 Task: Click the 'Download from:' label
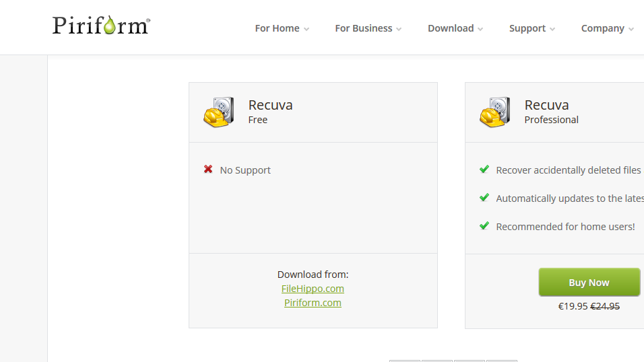(x=313, y=274)
